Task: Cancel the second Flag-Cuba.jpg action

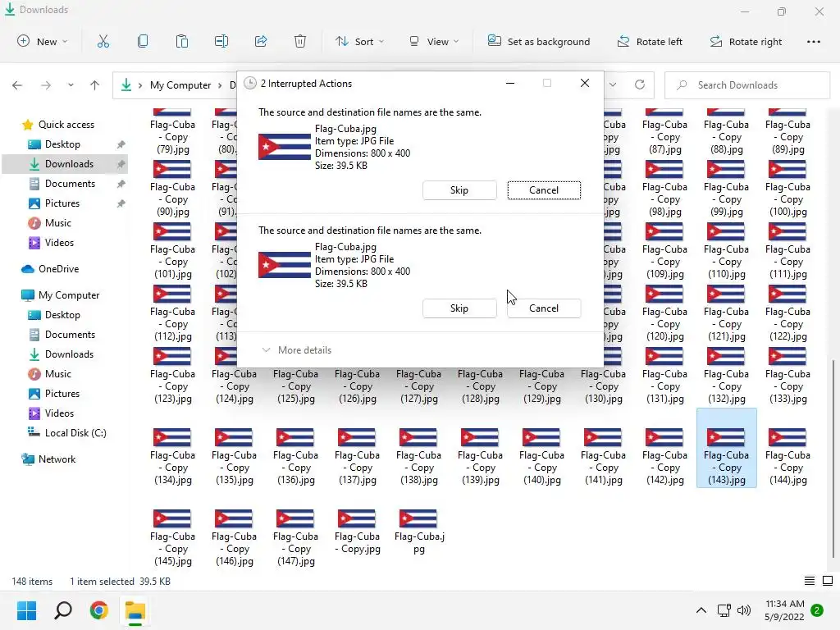Action: [544, 308]
